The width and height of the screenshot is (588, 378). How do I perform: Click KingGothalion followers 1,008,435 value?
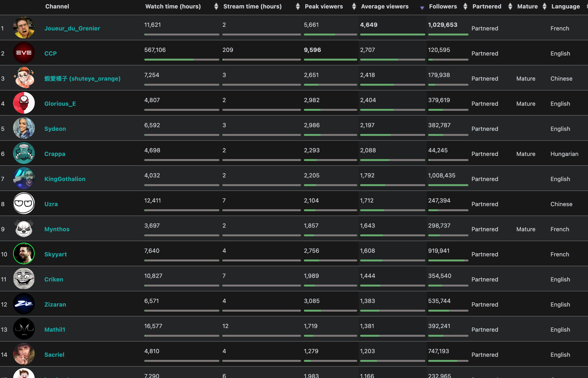442,175
